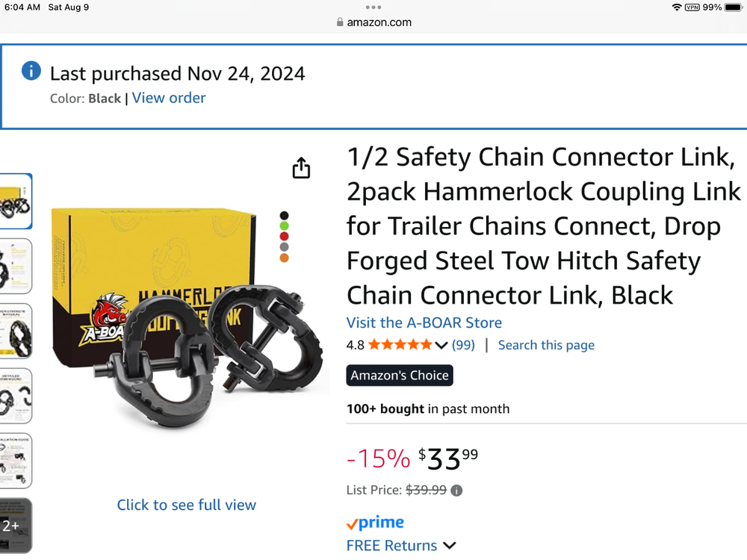This screenshot has height=560, width=747.
Task: Expand the star ratings dropdown chevron
Action: pos(441,345)
